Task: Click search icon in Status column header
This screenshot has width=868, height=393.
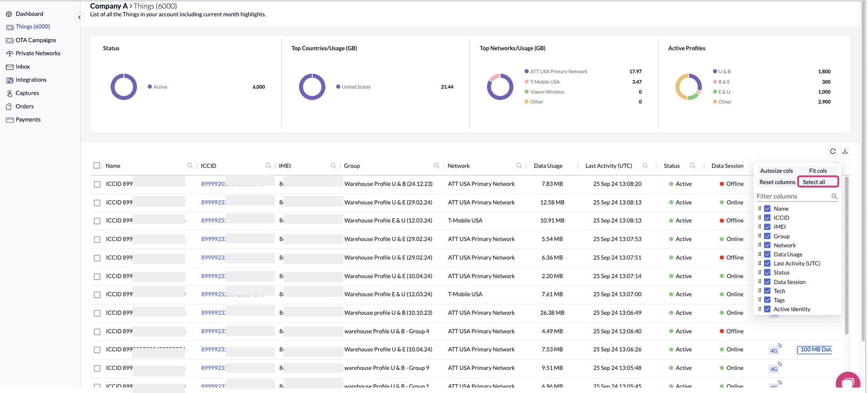Action: coord(692,166)
